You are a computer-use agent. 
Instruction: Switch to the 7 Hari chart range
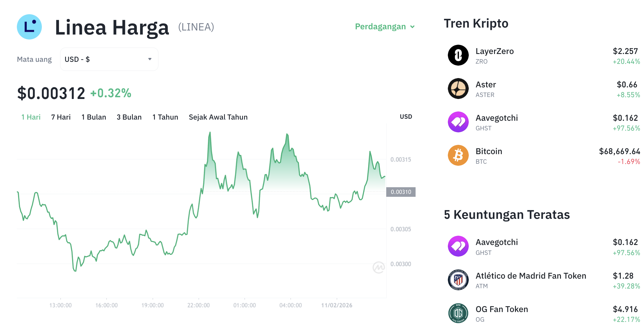pyautogui.click(x=60, y=117)
